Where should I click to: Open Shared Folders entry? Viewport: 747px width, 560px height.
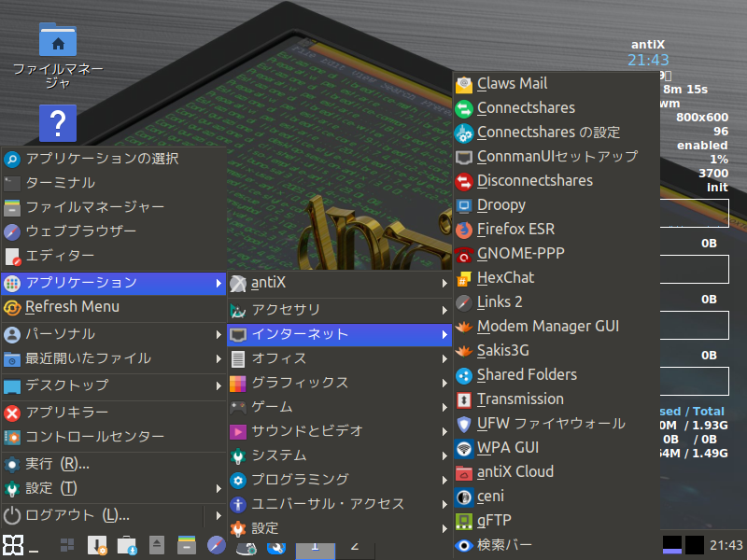tap(556, 375)
